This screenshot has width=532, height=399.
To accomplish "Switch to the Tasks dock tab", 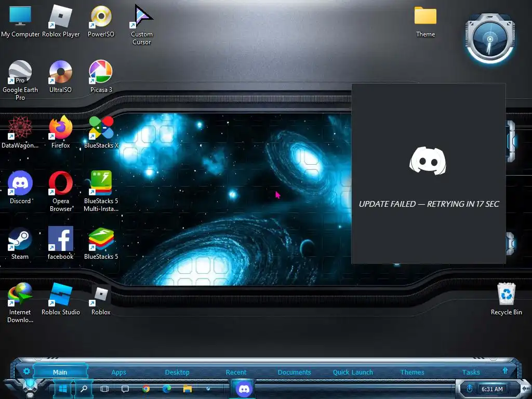I will [471, 372].
